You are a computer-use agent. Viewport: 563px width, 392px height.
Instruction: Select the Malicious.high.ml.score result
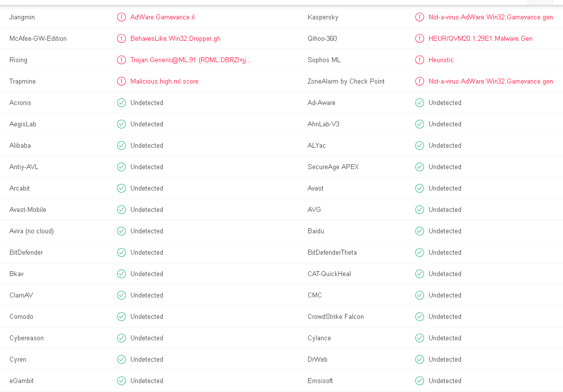coord(164,81)
